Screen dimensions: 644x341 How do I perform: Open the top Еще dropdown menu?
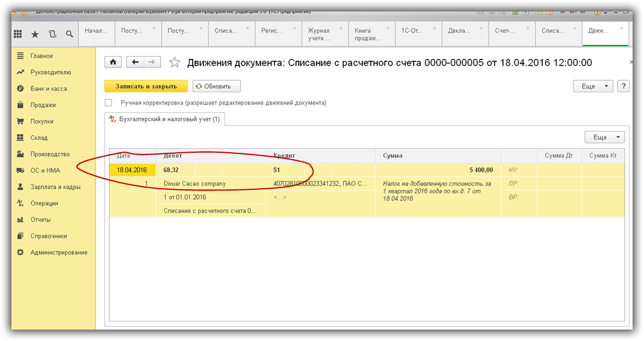tap(593, 86)
